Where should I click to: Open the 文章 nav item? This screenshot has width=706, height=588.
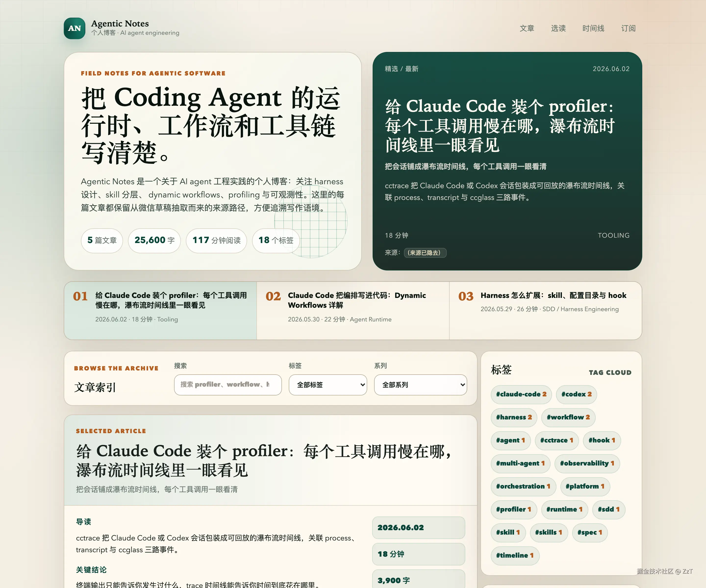pos(527,28)
